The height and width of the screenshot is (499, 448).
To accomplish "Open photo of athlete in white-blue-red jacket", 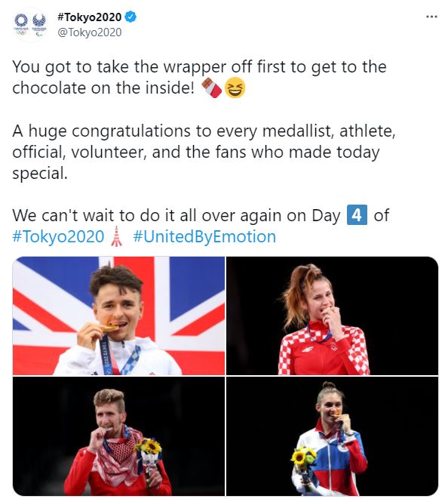I will (332, 436).
